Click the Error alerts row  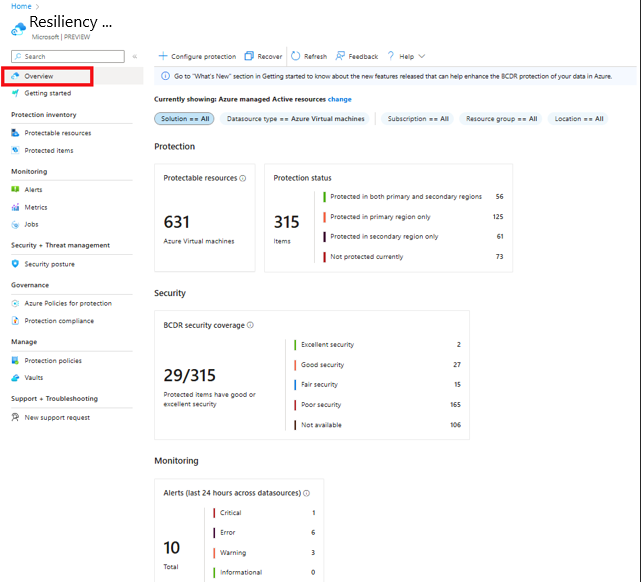(x=264, y=533)
